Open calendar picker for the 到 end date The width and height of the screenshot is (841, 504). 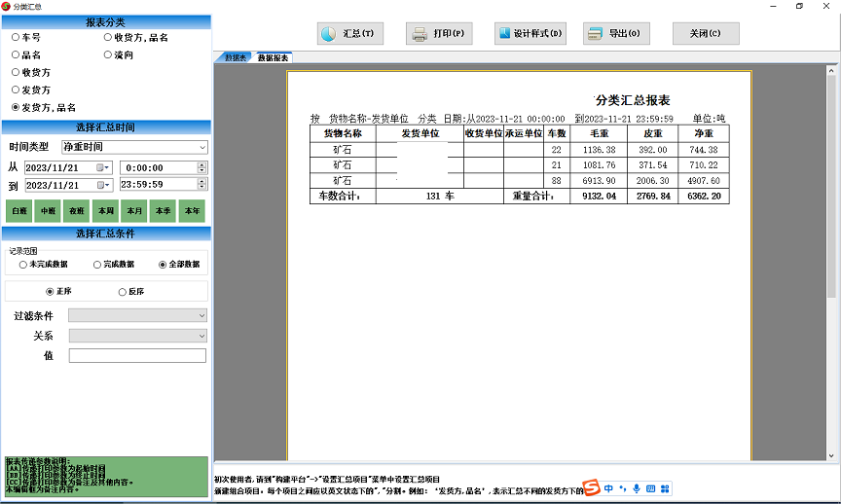pos(102,185)
